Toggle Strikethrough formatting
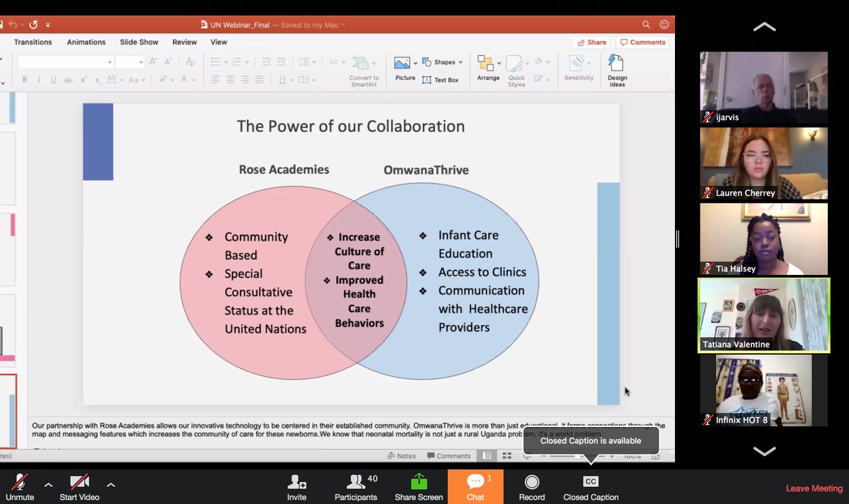This screenshot has width=849, height=504. point(68,79)
